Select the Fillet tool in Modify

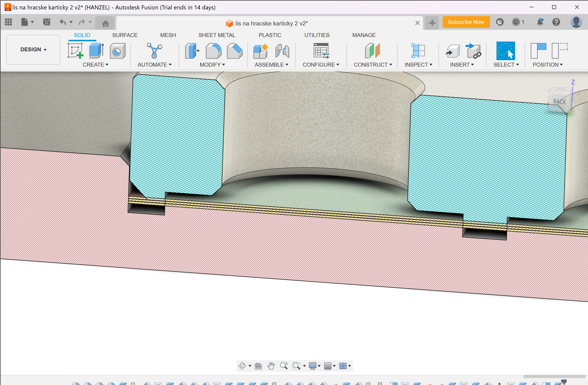(213, 51)
